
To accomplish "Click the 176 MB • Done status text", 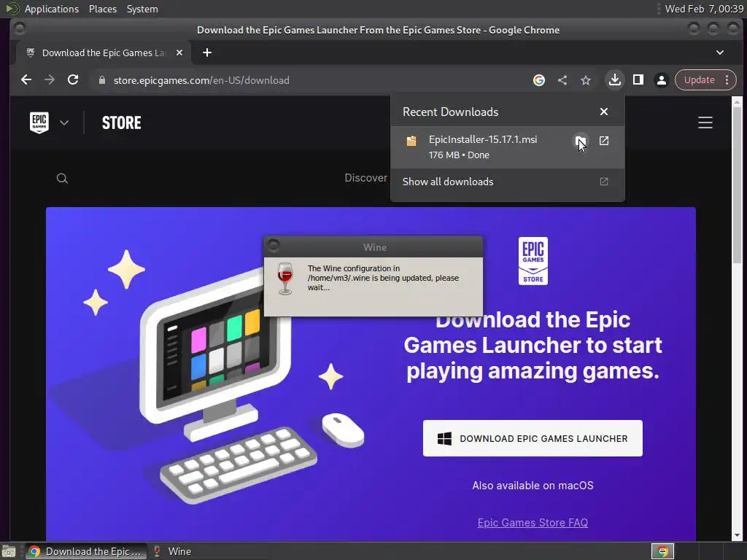I will [x=459, y=155].
